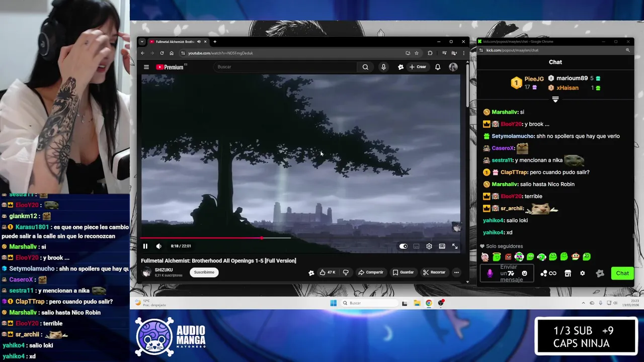Open the YouTube account avatar menu
Screen dimensions: 644x362
point(453,67)
